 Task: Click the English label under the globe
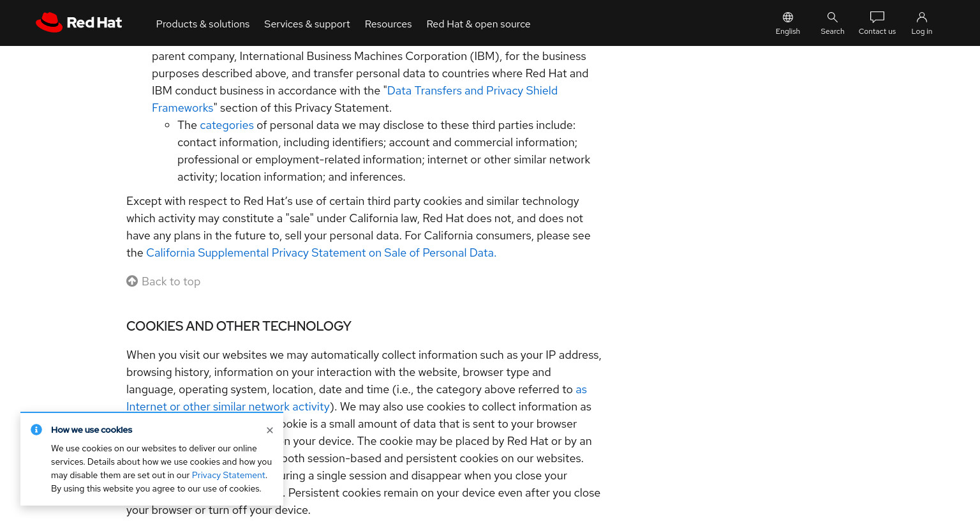pos(788,31)
